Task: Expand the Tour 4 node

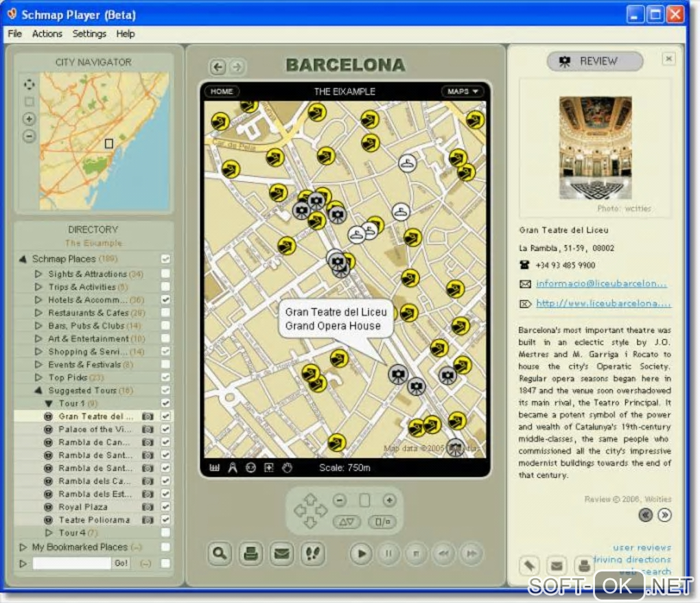Action: pos(49,532)
